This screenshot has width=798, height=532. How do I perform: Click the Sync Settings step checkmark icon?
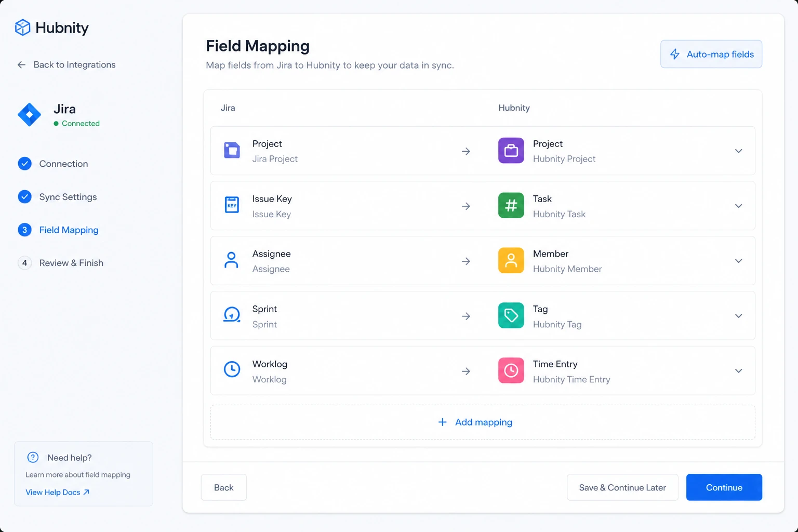tap(25, 197)
